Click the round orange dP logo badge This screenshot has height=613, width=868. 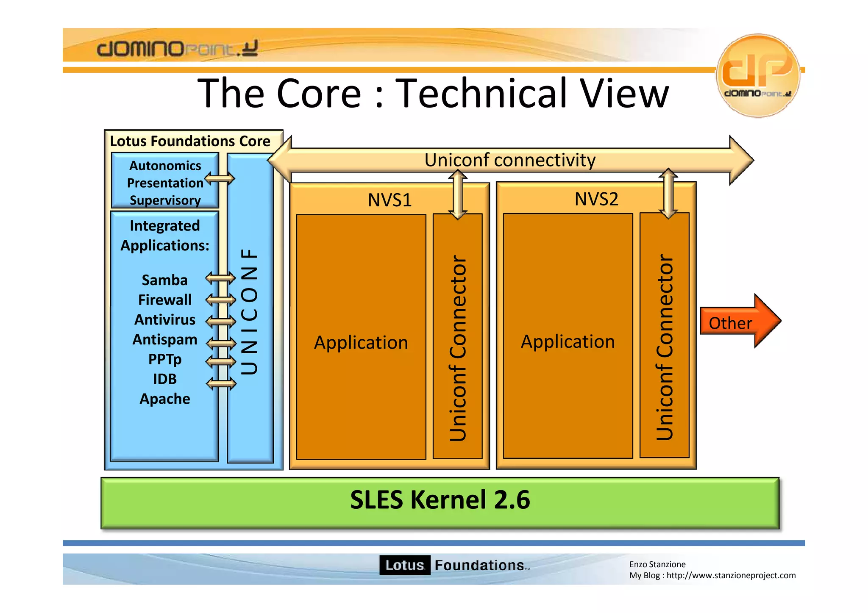(757, 75)
